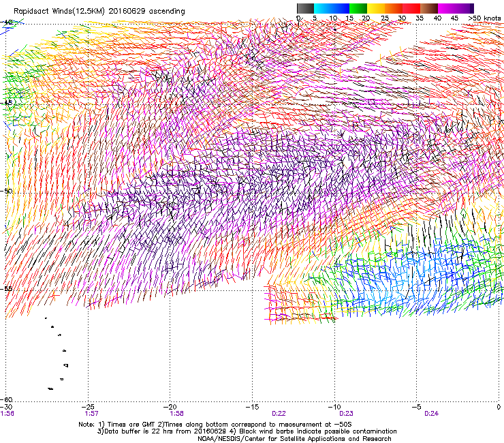Click the note about times along bottom at -50S
This screenshot has width=504, height=443.
253,425
